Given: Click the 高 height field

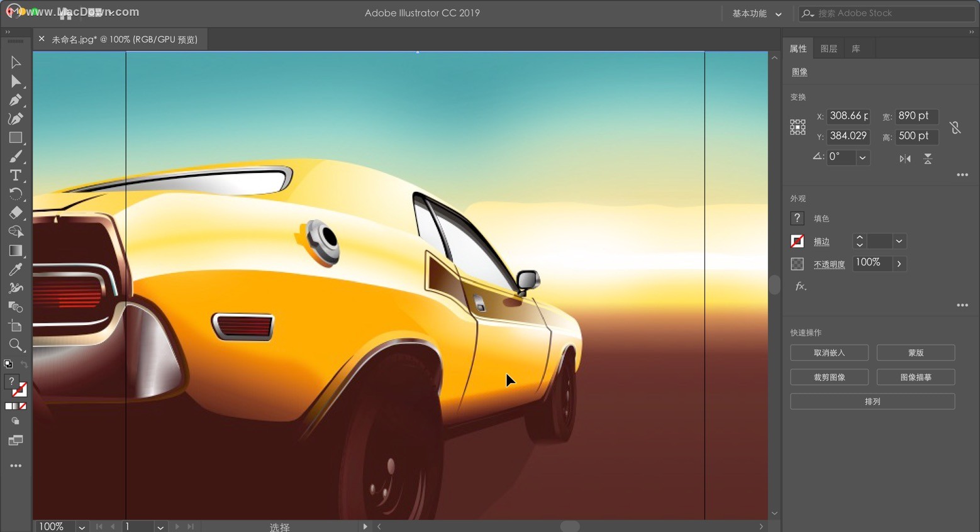Looking at the screenshot, I should coord(916,136).
